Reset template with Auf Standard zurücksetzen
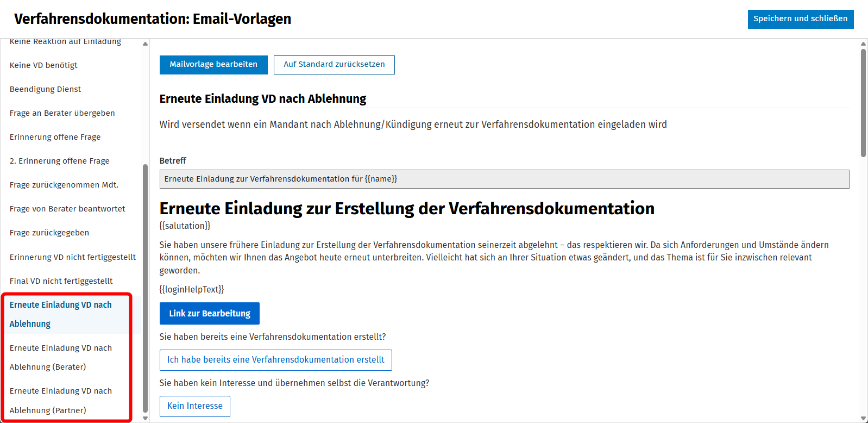The image size is (868, 423). pyautogui.click(x=334, y=65)
